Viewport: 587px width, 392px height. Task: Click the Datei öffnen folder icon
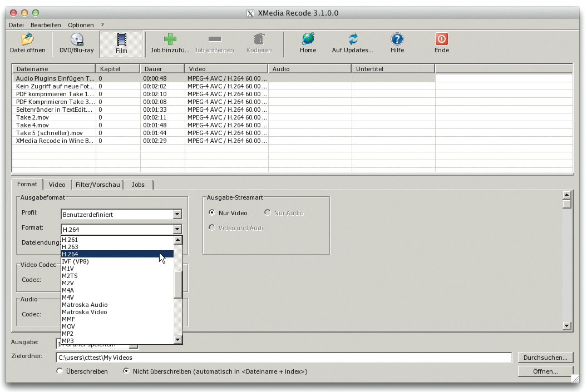[x=27, y=39]
